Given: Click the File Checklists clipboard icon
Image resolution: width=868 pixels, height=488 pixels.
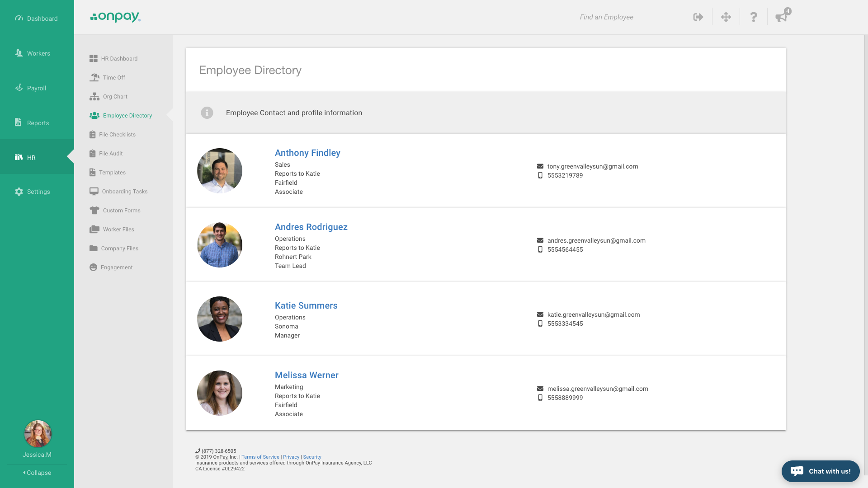Looking at the screenshot, I should tap(93, 135).
